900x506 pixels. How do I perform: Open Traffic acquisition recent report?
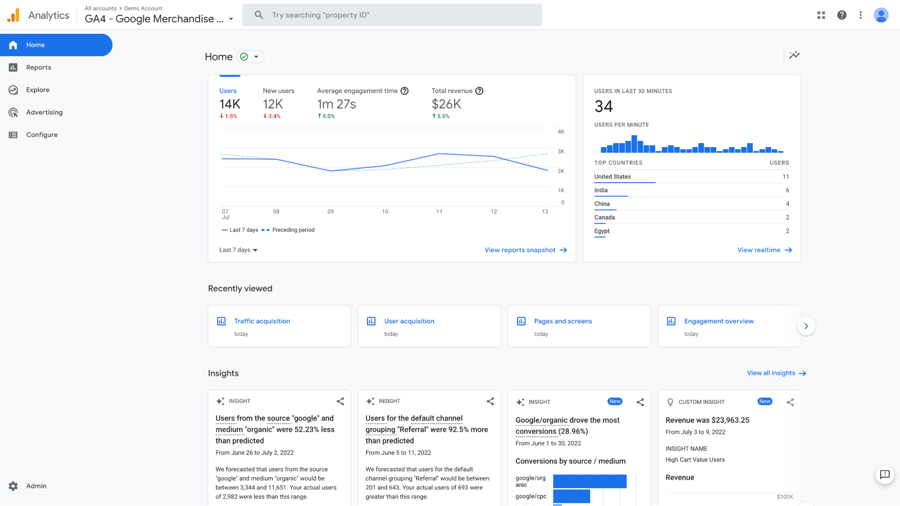click(x=280, y=326)
